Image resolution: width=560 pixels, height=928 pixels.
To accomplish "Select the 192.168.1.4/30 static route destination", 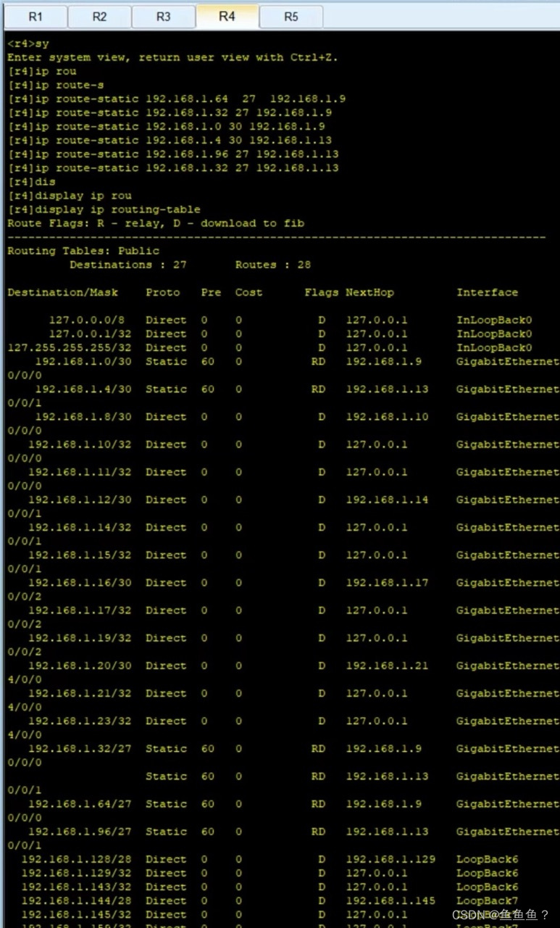I will 83,389.
